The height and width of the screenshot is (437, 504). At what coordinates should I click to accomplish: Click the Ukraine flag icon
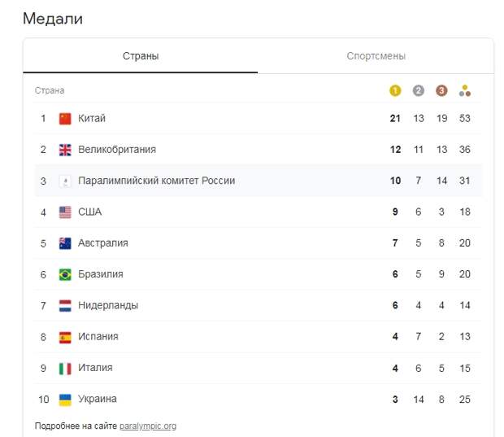65,400
